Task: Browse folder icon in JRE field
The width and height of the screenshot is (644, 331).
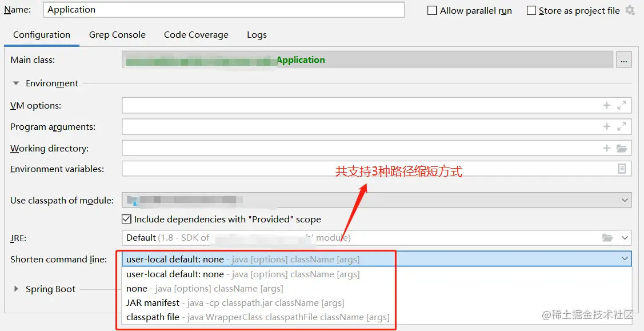Action: coord(607,237)
